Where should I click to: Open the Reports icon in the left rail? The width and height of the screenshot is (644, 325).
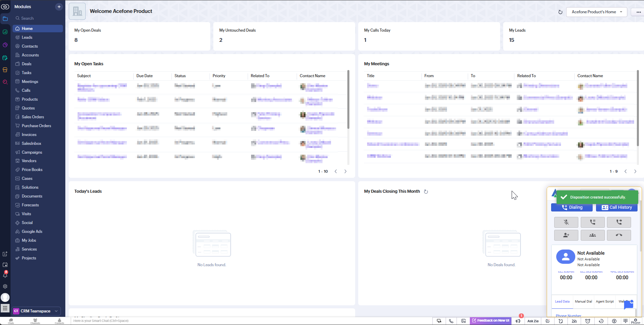(5, 32)
